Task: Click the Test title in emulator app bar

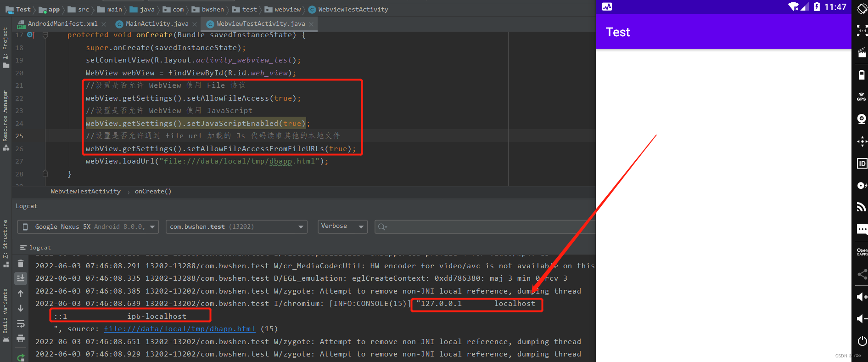Action: coord(617,32)
